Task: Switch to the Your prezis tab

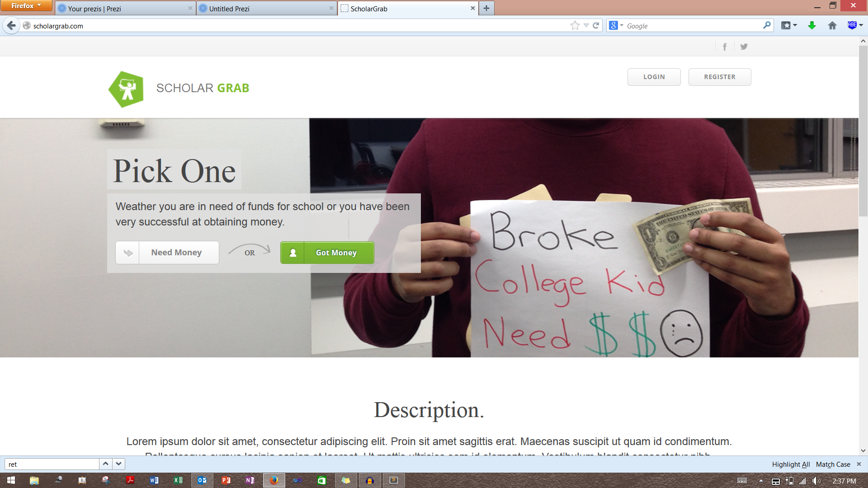Action: (122, 9)
